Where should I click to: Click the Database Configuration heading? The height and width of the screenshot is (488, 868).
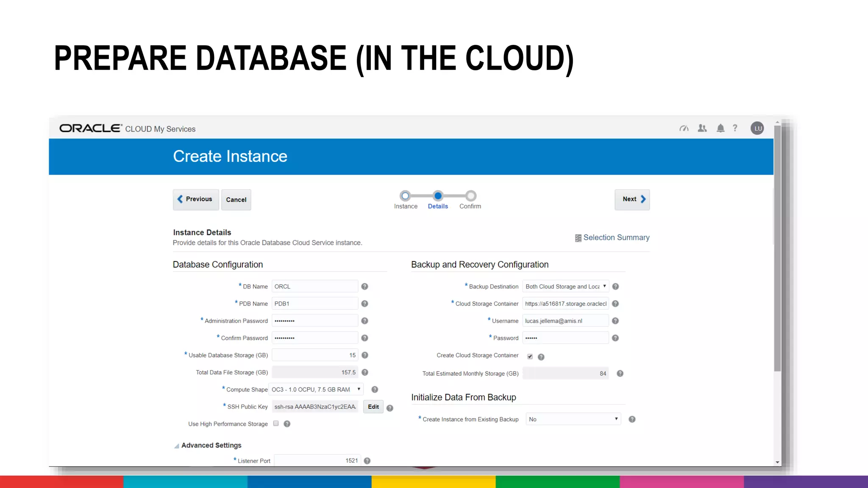point(218,265)
